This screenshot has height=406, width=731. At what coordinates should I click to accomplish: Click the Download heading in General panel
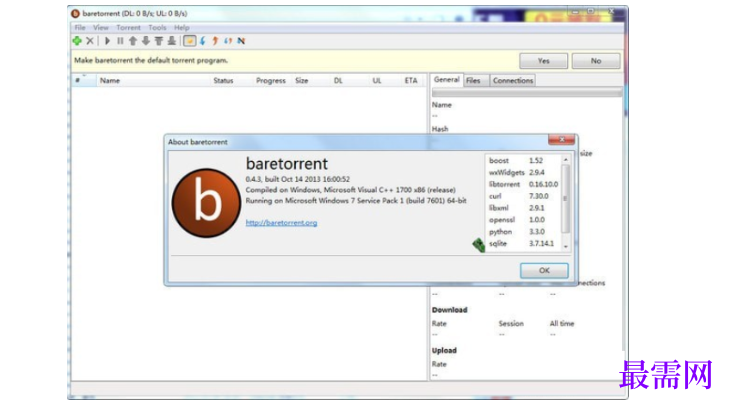pyautogui.click(x=449, y=310)
